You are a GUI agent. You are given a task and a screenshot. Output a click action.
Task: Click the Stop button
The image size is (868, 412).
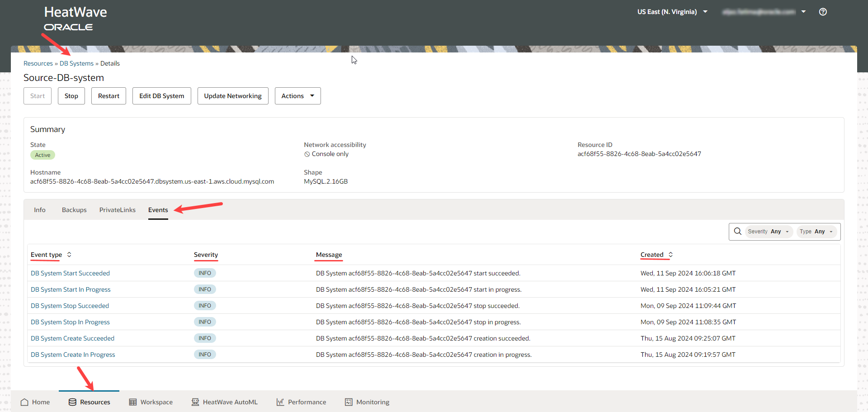[71, 96]
